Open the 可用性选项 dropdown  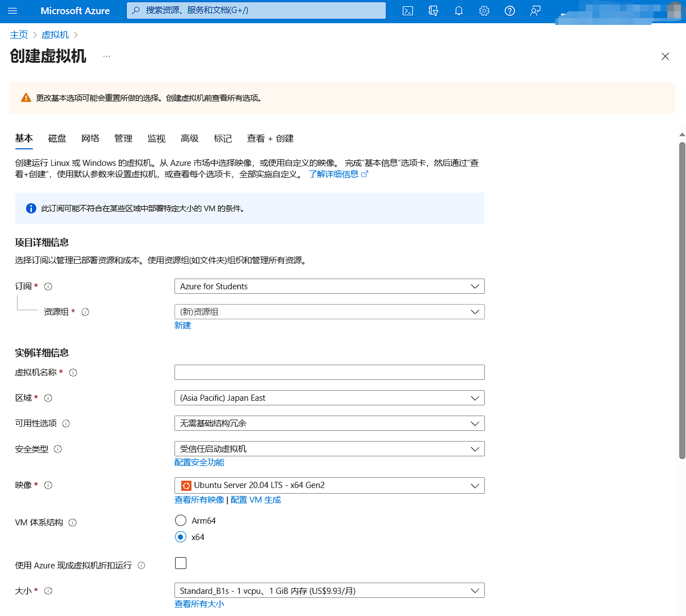pyautogui.click(x=330, y=423)
